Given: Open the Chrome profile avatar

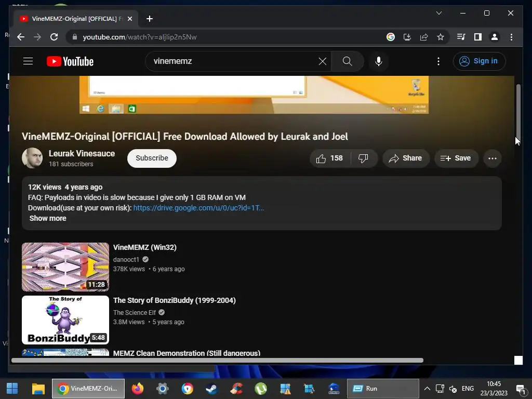Looking at the screenshot, I should [x=495, y=37].
